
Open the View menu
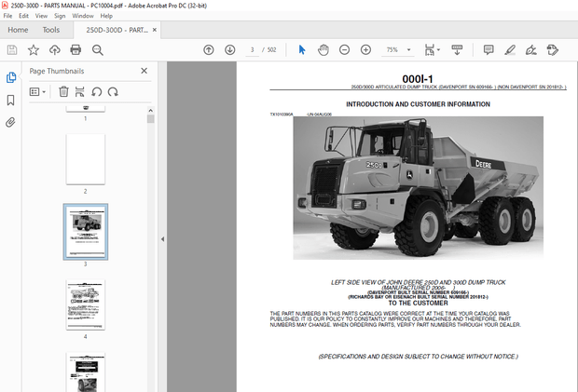pyautogui.click(x=41, y=16)
